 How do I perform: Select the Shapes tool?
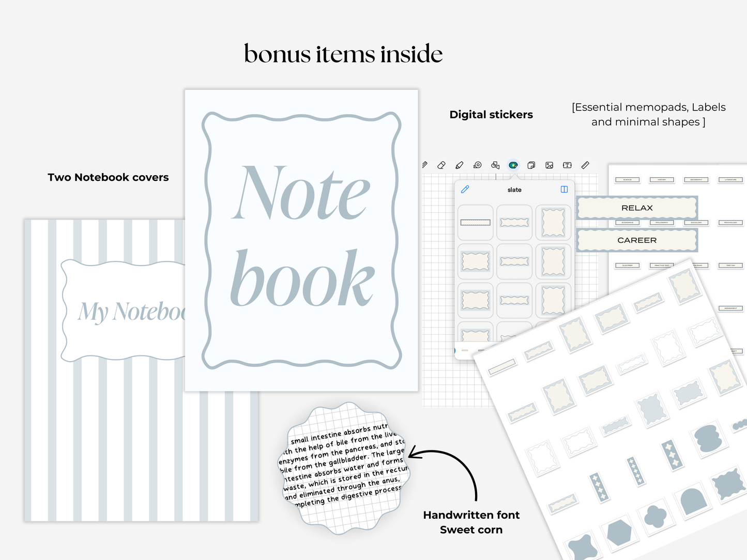click(x=495, y=165)
